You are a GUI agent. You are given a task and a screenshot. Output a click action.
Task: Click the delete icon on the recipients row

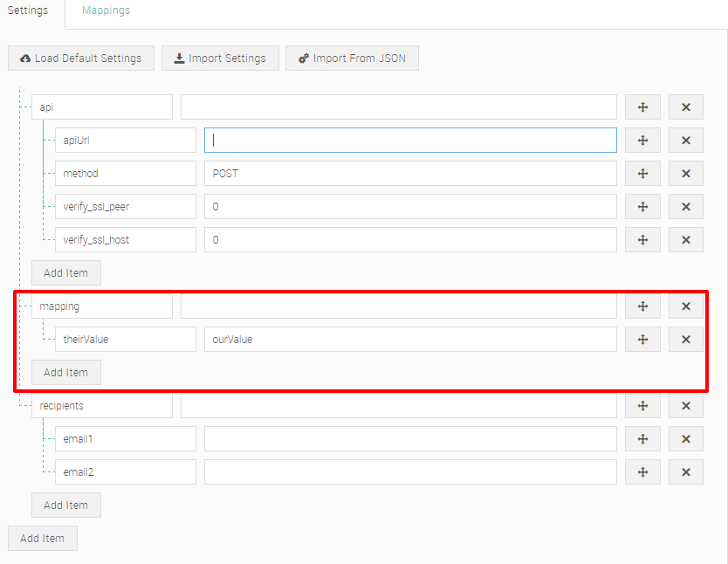tap(685, 405)
